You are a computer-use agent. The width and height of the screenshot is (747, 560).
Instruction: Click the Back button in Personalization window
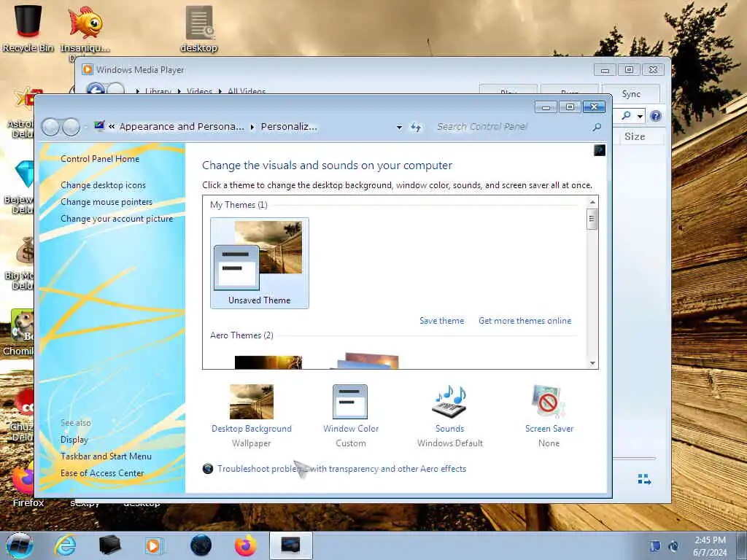(50, 127)
